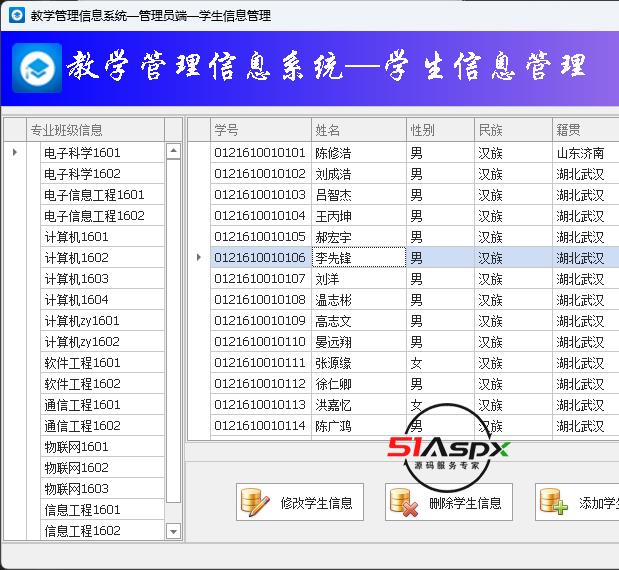The width and height of the screenshot is (619, 570).
Task: Select class 通信工程1602
Action: click(x=102, y=425)
